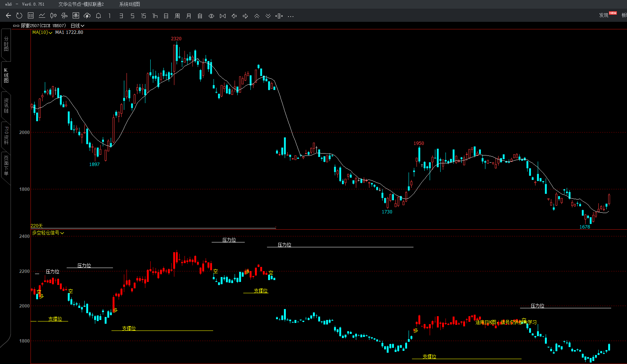Open the more options ellipsis menu
Screen dimensions: 627x364
(x=291, y=16)
